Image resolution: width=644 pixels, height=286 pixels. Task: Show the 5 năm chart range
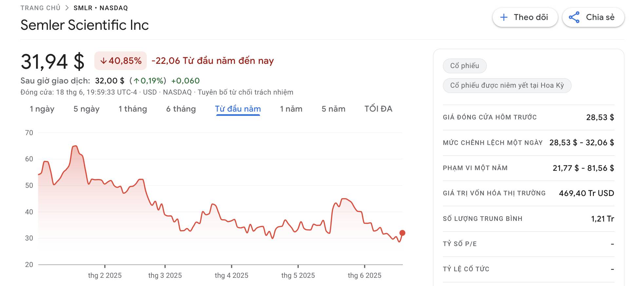tap(333, 109)
